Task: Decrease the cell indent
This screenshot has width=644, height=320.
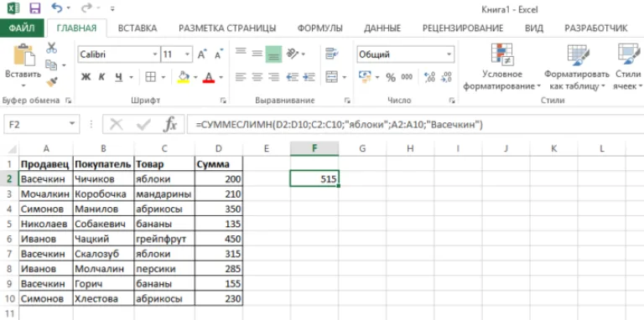Action: point(292,77)
